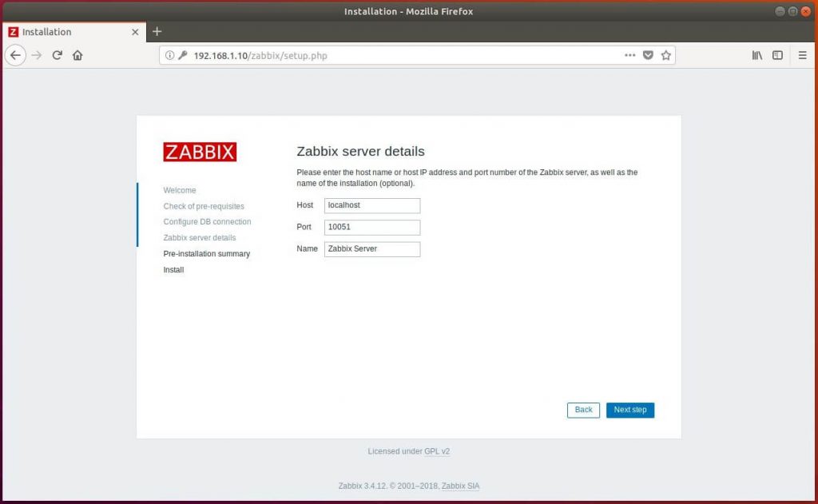Minimize the Firefox window
This screenshot has height=504, width=818.
click(780, 11)
